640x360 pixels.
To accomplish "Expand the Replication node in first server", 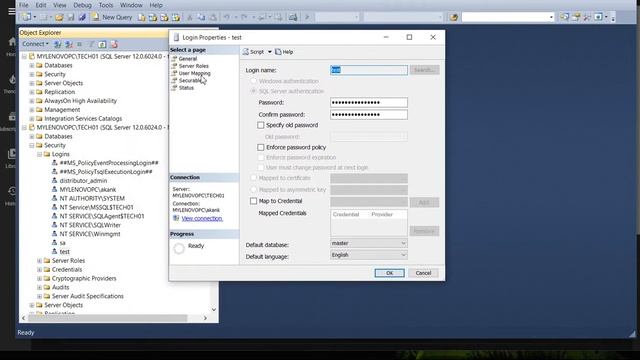I will pyautogui.click(x=32, y=92).
